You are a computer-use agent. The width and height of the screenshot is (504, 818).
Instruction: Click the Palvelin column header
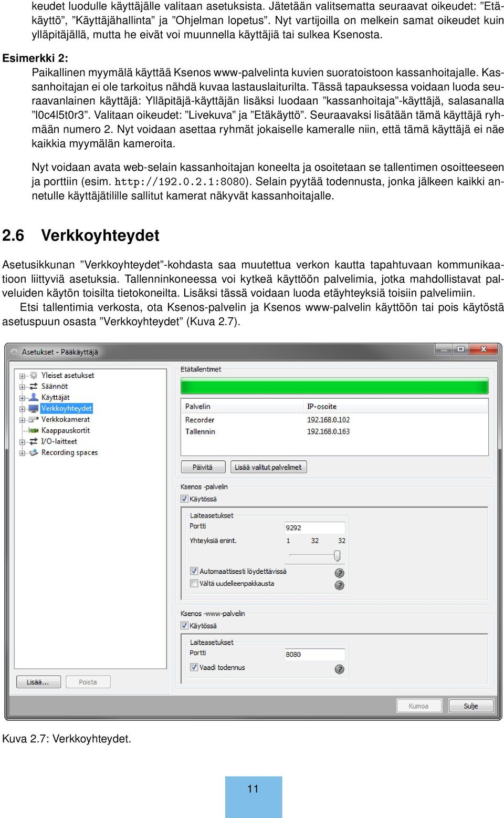[243, 406]
